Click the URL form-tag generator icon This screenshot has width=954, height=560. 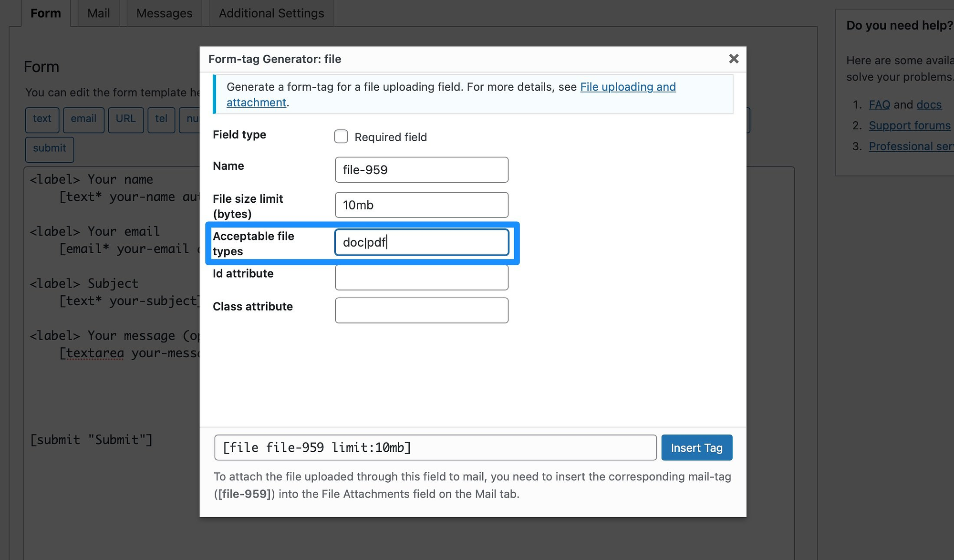click(126, 118)
